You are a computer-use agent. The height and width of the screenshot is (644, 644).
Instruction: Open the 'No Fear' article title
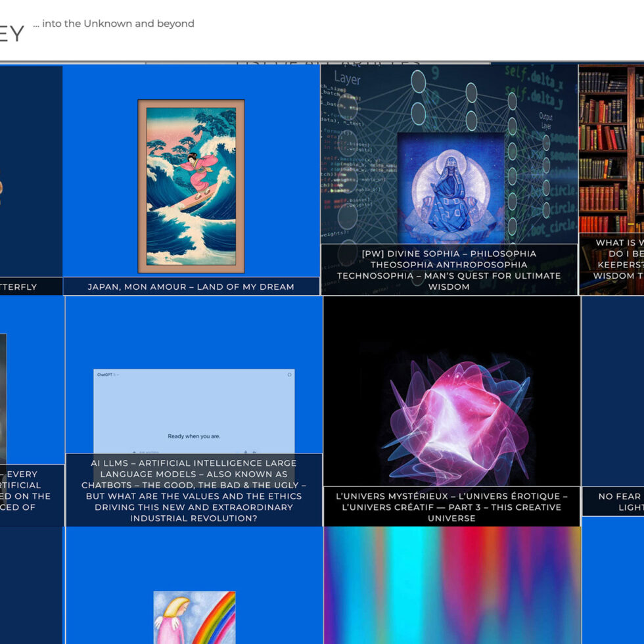tap(618, 501)
